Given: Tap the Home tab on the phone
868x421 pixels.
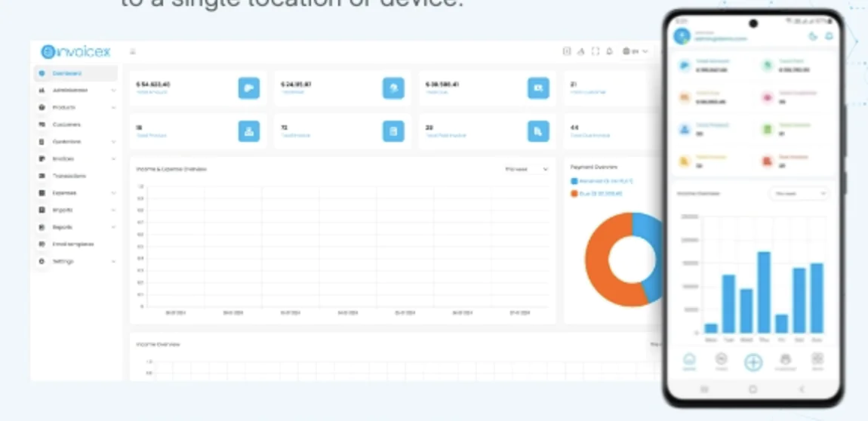Looking at the screenshot, I should click(x=689, y=362).
